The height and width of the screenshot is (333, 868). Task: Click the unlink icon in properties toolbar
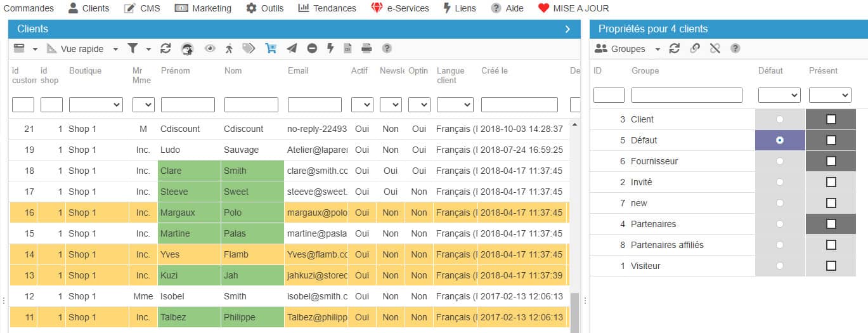pos(715,49)
